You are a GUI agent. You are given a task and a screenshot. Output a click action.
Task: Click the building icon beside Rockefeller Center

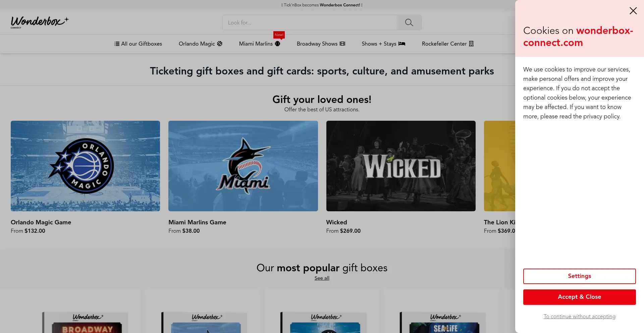[471, 44]
